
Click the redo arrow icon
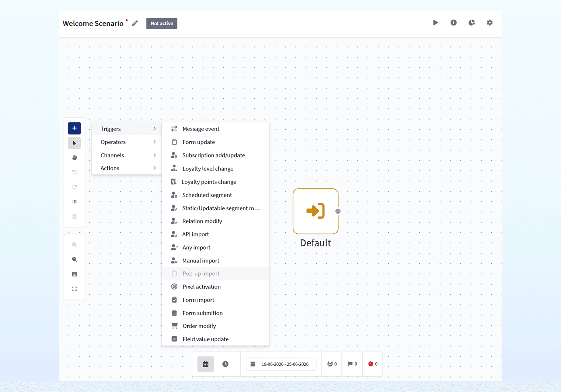tap(74, 187)
